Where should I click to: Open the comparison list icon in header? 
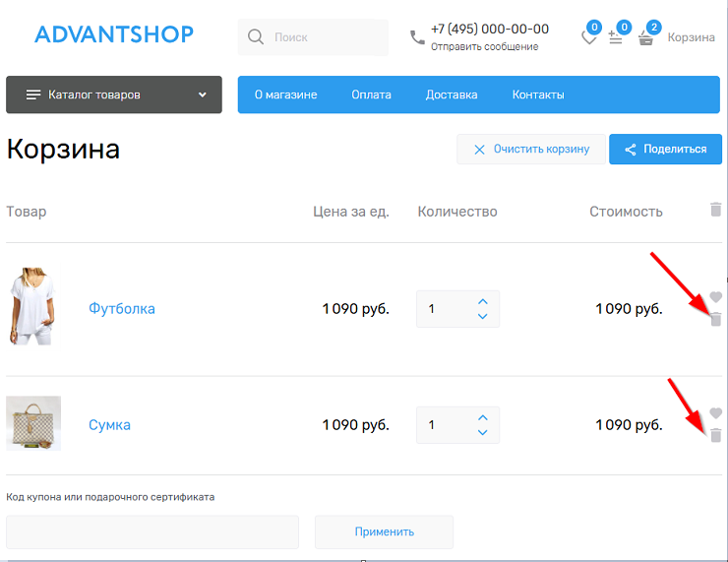coord(616,38)
